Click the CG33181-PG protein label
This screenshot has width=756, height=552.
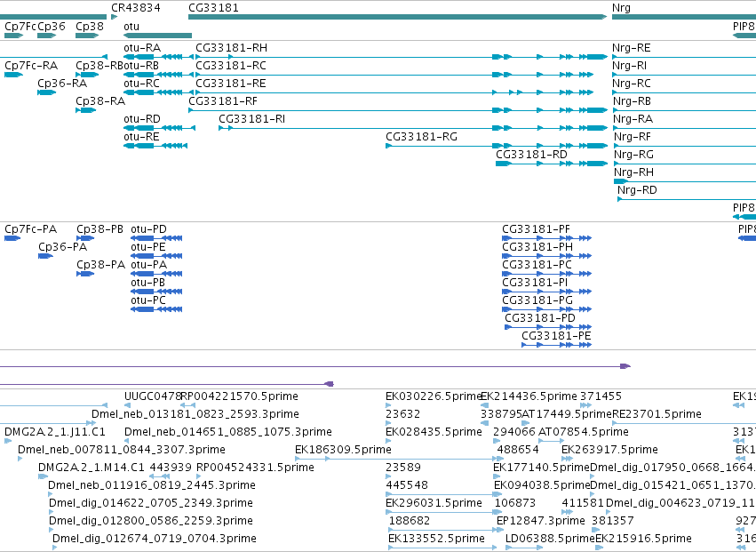[537, 300]
